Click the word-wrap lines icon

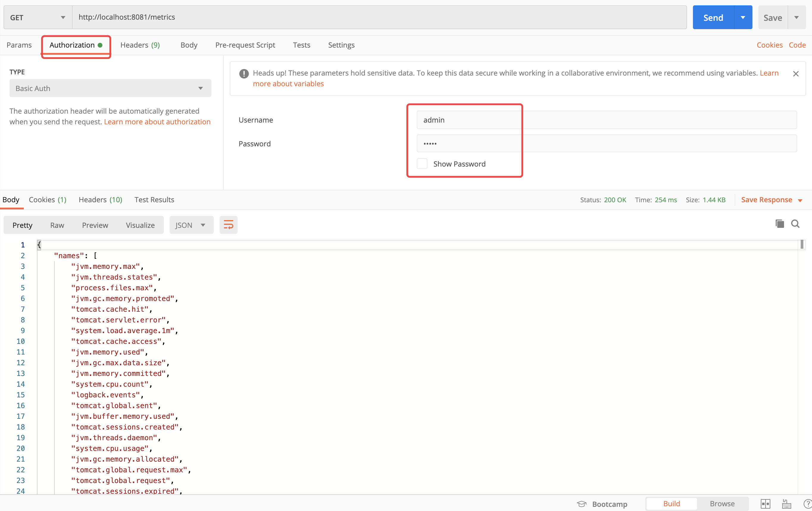point(228,225)
